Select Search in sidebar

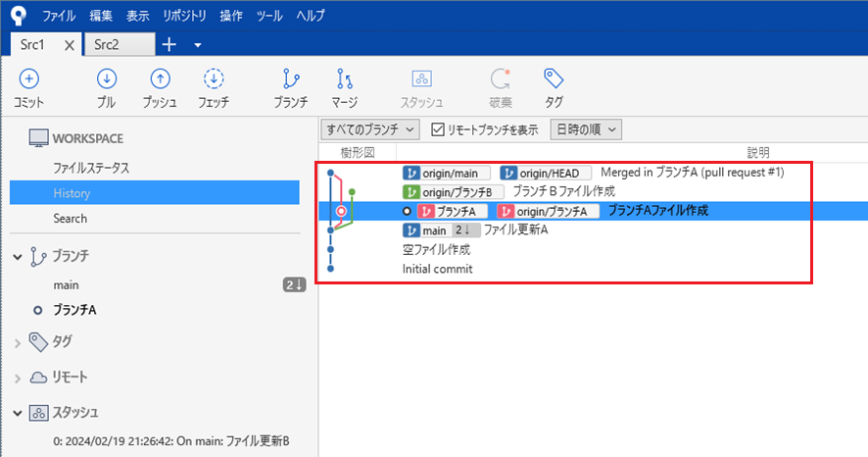pos(70,219)
